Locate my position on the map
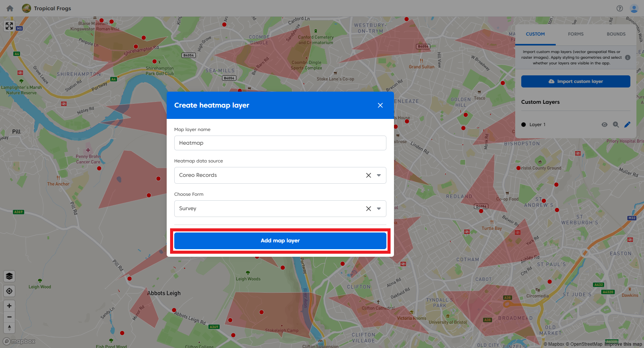644x348 pixels. point(9,291)
